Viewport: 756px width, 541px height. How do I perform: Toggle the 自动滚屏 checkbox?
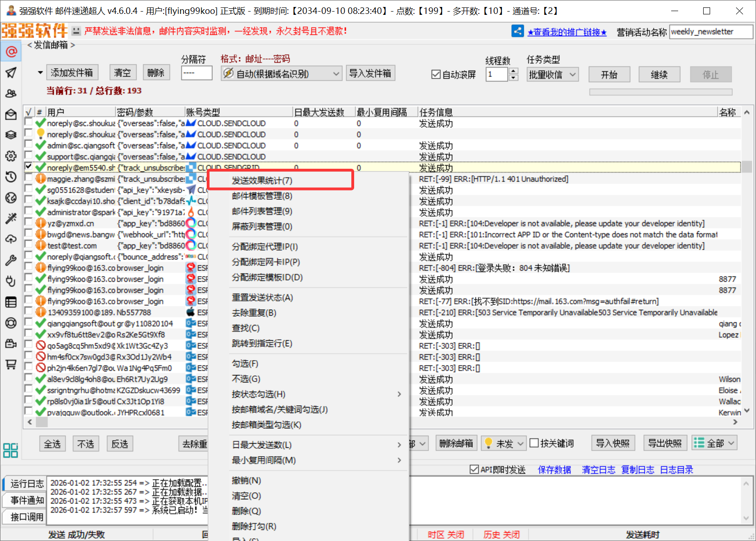436,75
